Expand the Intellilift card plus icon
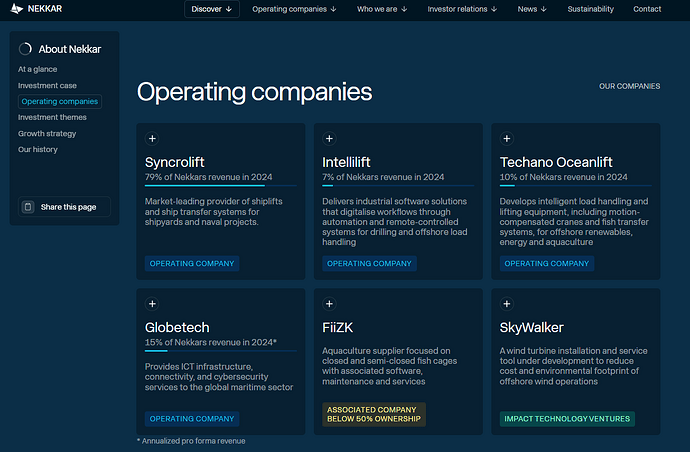The image size is (690, 452). click(329, 139)
